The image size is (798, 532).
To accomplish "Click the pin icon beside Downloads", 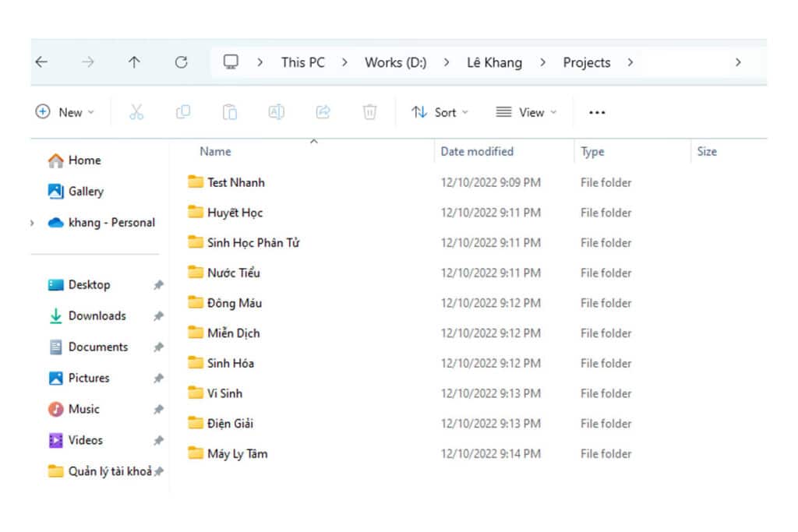I will pos(159,315).
